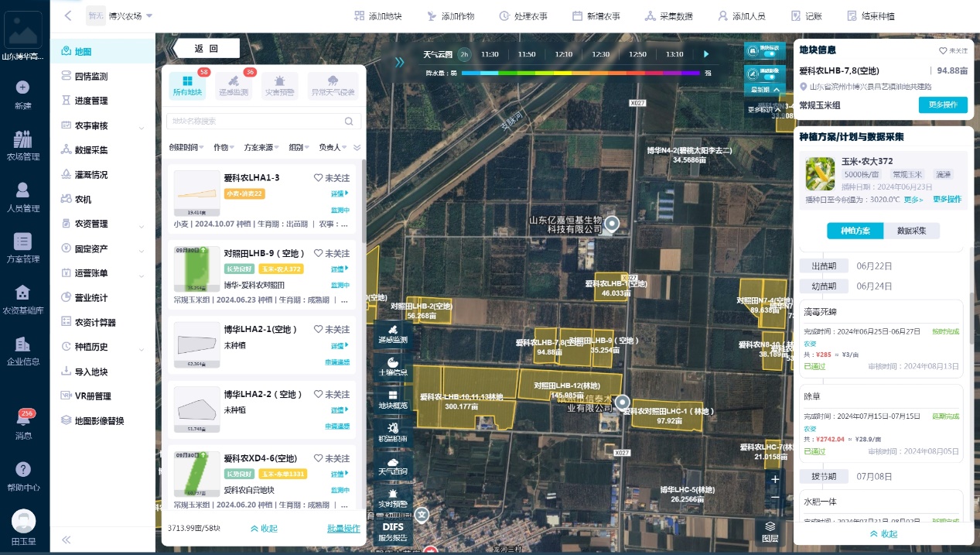980x555 pixels.
Task: Open 采集数据 from top toolbar
Action: [667, 16]
